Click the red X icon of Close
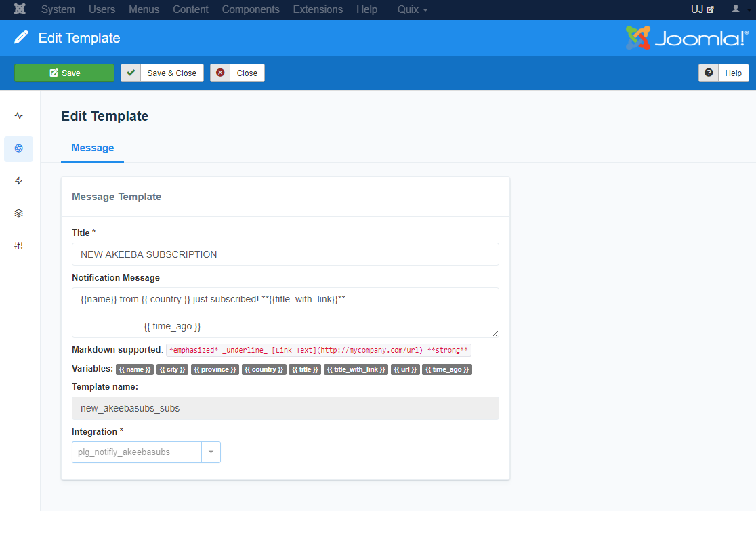756x560 pixels. (220, 73)
